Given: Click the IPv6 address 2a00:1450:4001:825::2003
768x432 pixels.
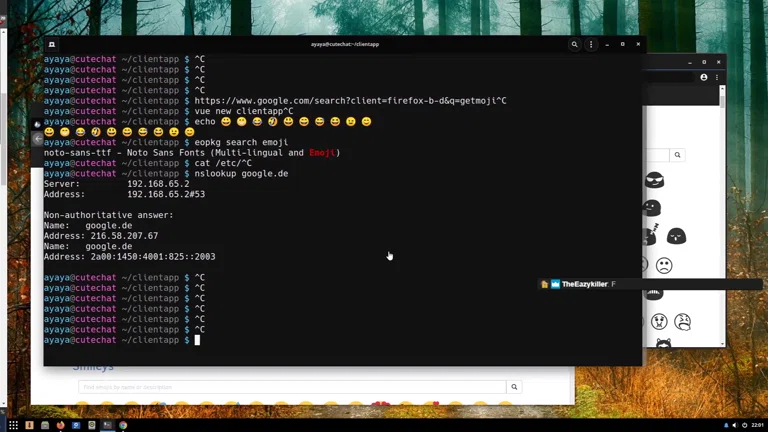Looking at the screenshot, I should pos(153,257).
